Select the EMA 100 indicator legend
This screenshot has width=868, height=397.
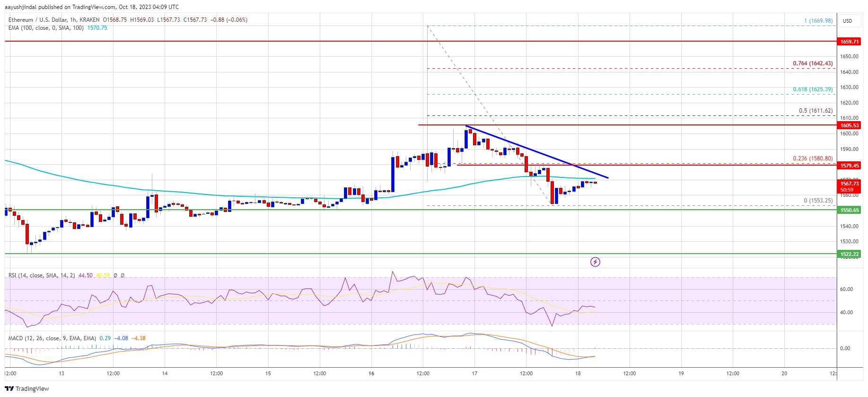coord(46,28)
